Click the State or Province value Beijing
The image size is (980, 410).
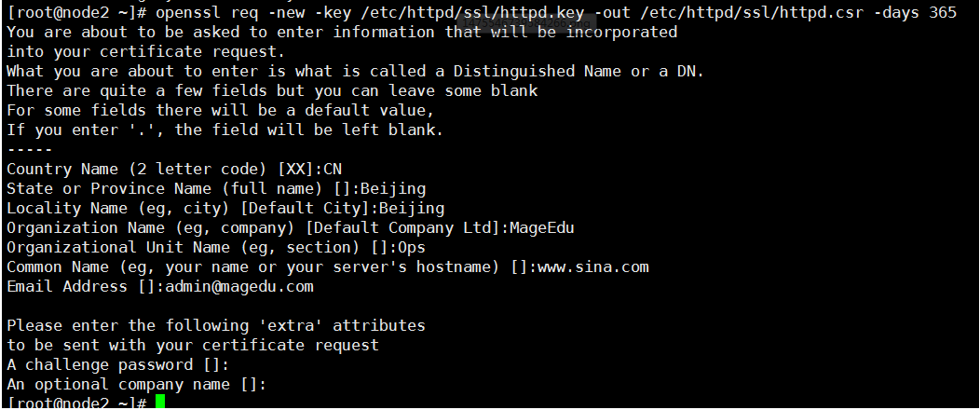[393, 189]
